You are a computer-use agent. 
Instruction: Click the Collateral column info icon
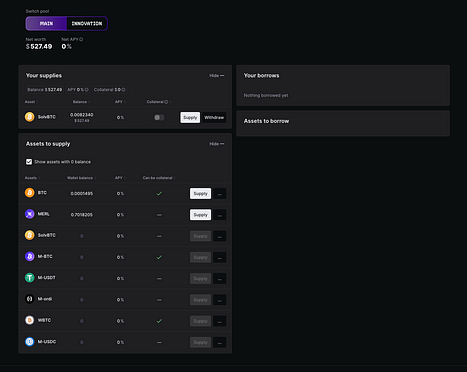(x=166, y=102)
